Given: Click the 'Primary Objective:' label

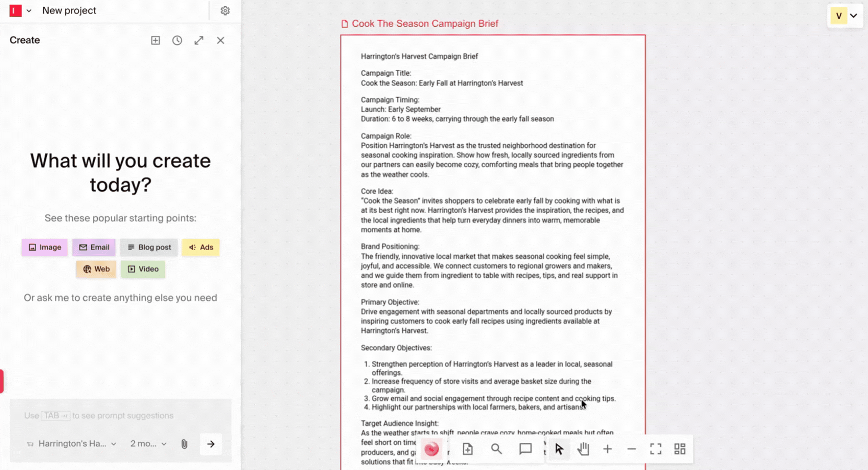Looking at the screenshot, I should [x=390, y=302].
